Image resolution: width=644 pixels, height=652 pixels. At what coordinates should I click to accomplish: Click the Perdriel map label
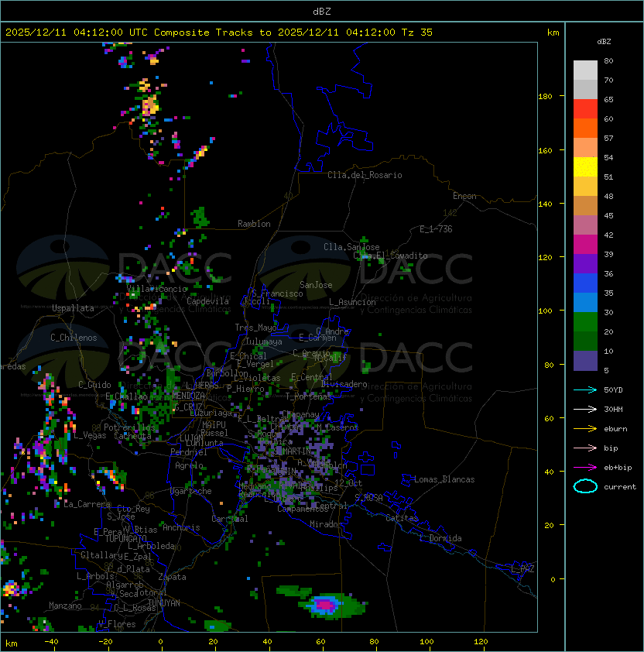click(189, 452)
